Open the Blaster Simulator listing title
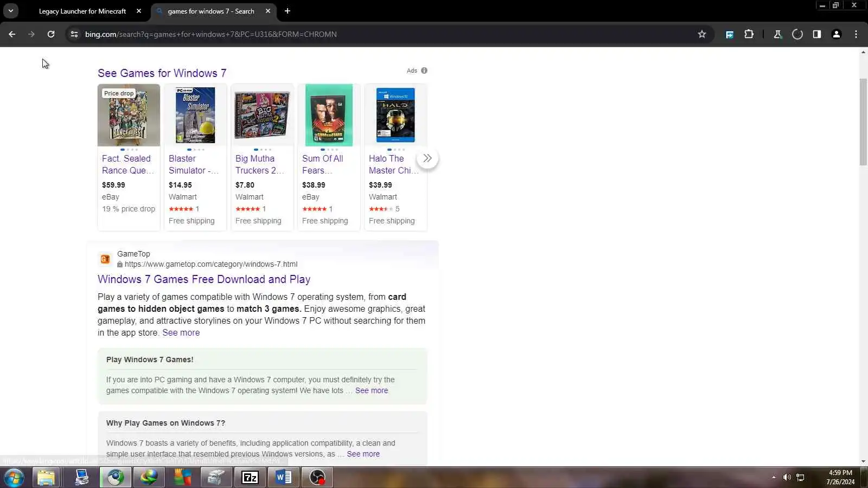This screenshot has height=488, width=868. point(194,164)
